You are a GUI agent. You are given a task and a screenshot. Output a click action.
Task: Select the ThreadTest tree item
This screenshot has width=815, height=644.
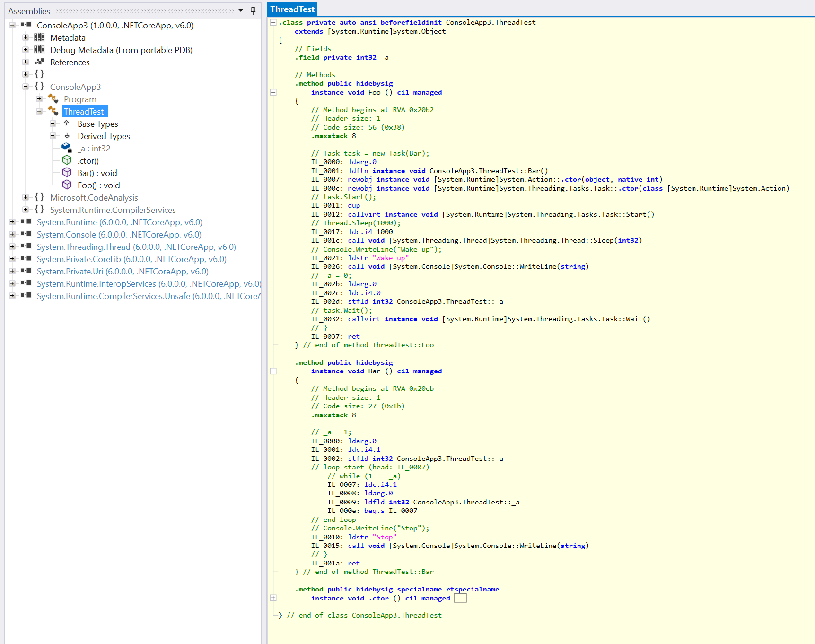pyautogui.click(x=84, y=111)
